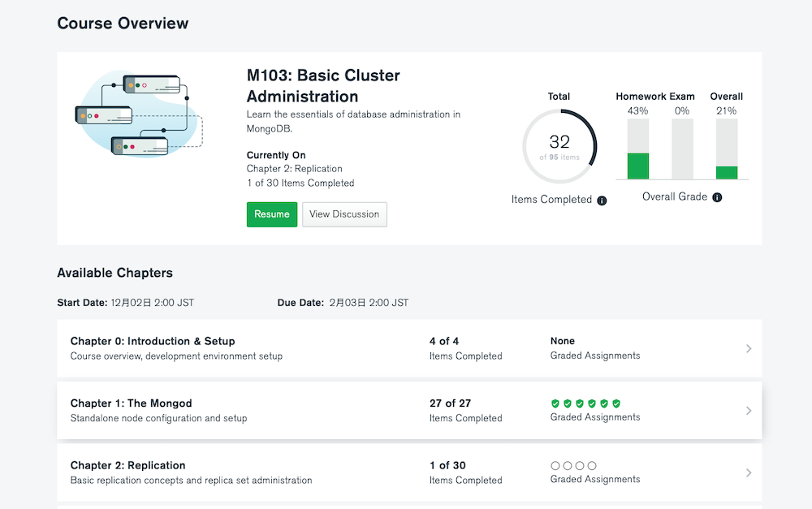Click the Homework 43% grade bar
The image size is (812, 509).
(x=638, y=149)
